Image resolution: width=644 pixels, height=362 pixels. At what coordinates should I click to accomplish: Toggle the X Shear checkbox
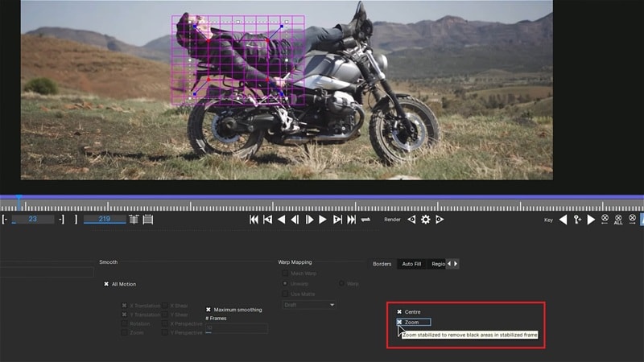(x=165, y=306)
